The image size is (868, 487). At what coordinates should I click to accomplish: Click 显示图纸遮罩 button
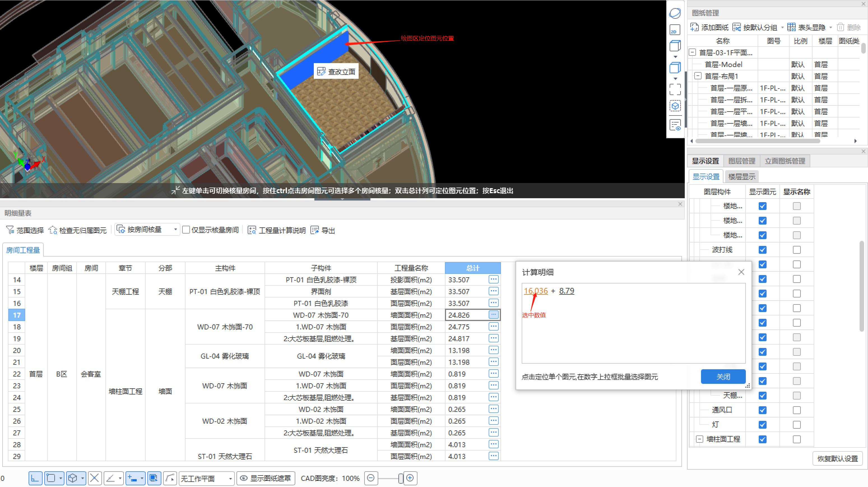pyautogui.click(x=266, y=478)
